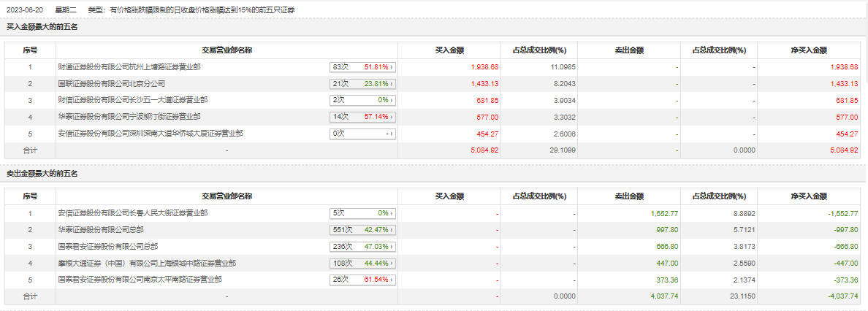Click 净买入金额 header in bottom table
Viewport: 868px width, 311px height.
click(808, 197)
